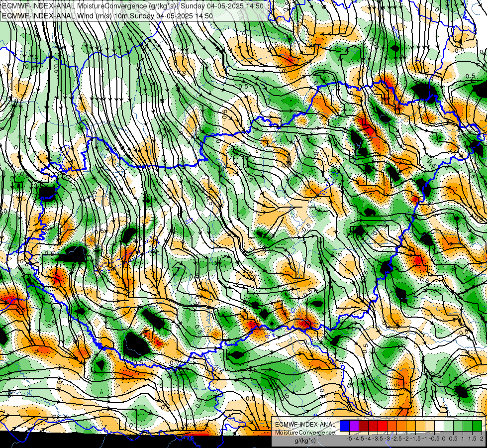Viewport: 487px width, 448px height.
Task: Click the -3 tick label on legend
Action: click(388, 439)
